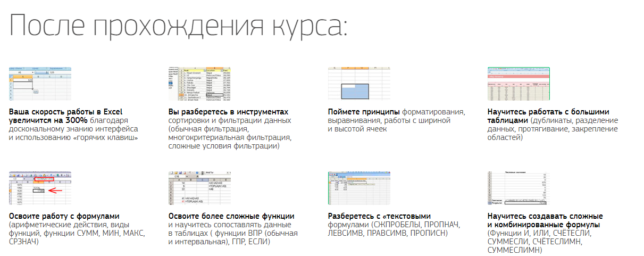Click text "многокритериальная фильтрация,"
The width and height of the screenshot is (644, 256).
pyautogui.click(x=230, y=137)
